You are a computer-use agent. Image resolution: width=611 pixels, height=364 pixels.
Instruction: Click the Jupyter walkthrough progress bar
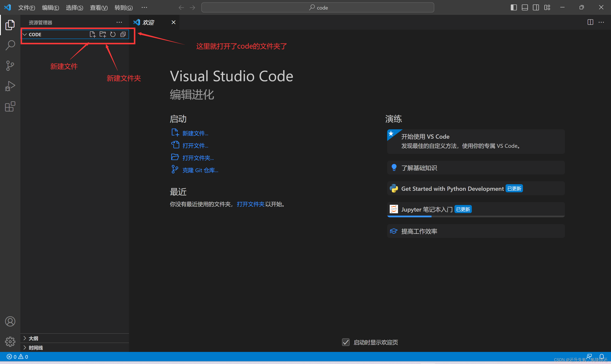476,216
